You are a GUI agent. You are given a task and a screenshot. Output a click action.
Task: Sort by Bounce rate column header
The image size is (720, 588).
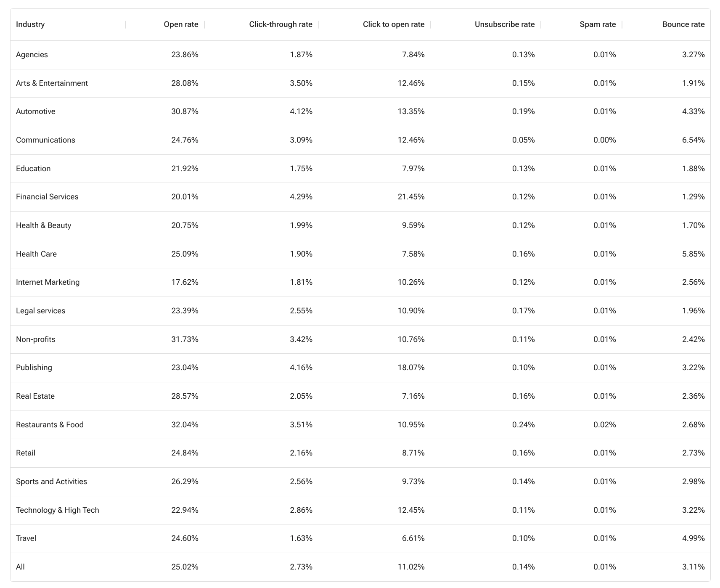coord(683,24)
